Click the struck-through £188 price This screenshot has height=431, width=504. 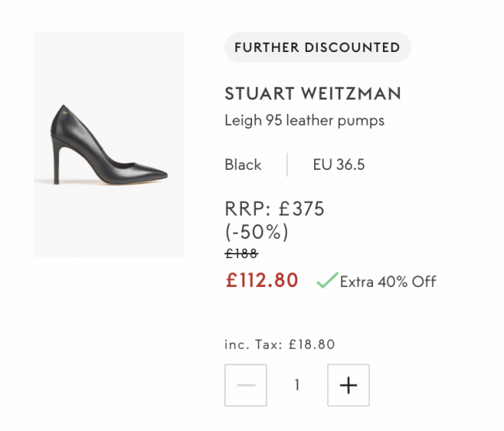coord(241,253)
